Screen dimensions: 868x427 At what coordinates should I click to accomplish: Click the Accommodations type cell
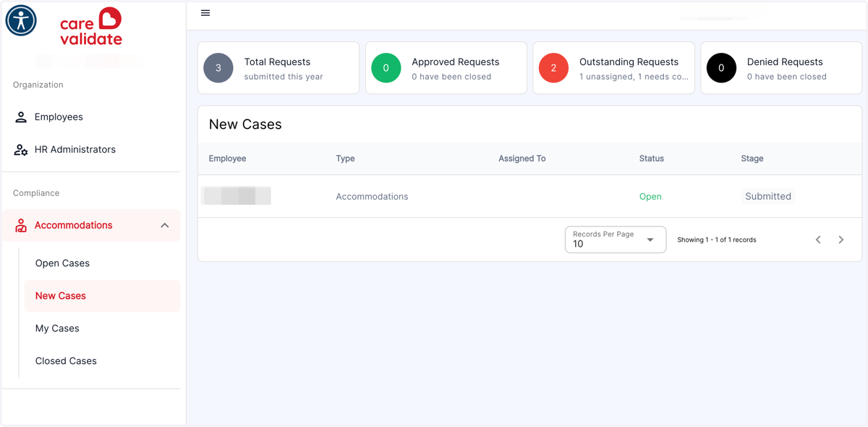[x=372, y=197]
